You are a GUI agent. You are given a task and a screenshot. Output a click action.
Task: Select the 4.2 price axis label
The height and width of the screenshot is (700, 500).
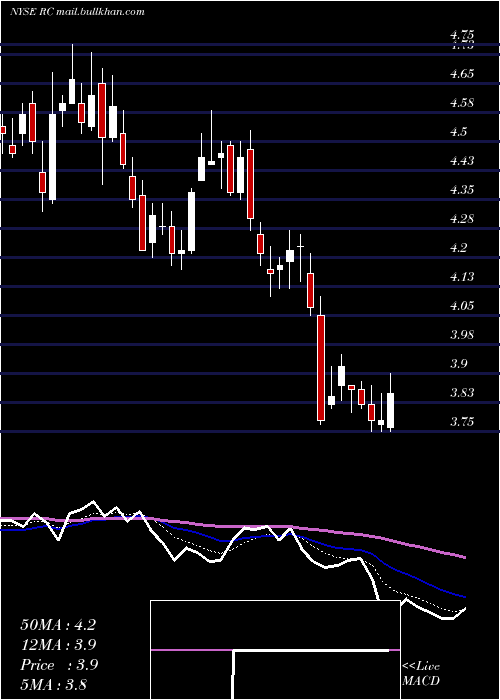458,248
